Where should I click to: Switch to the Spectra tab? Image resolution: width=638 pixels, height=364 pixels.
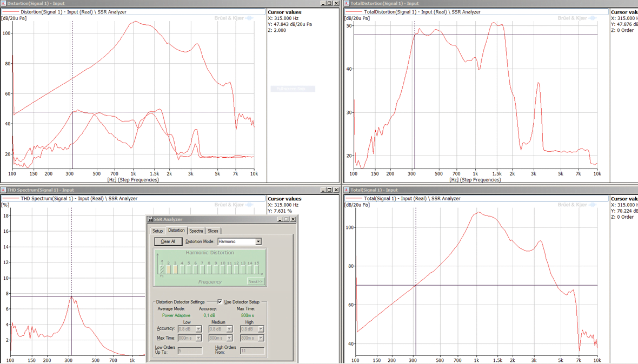coord(196,231)
